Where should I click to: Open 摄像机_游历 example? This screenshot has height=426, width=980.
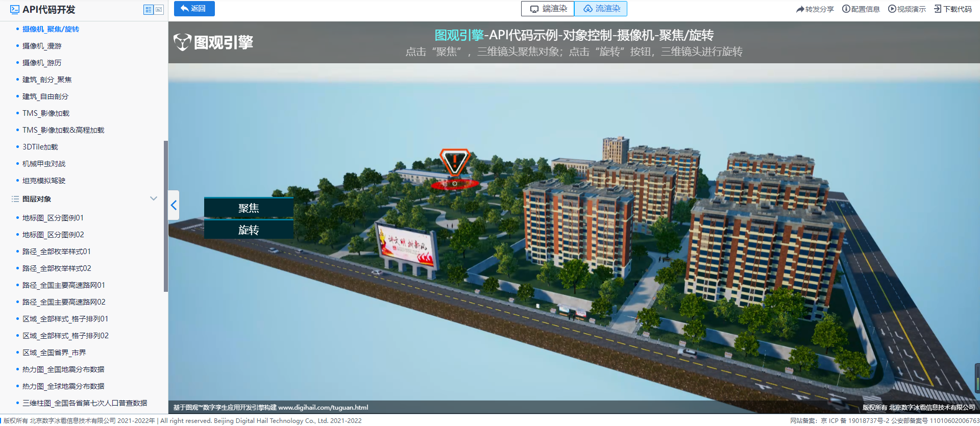42,63
